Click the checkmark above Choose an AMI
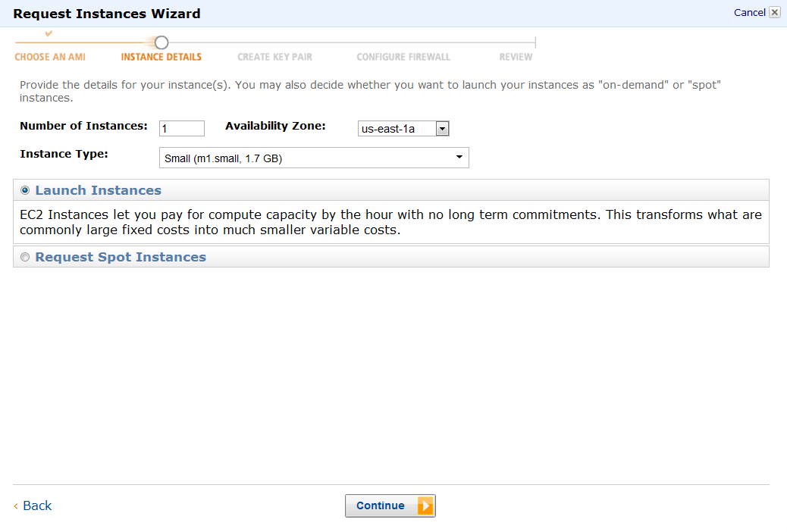 click(49, 34)
